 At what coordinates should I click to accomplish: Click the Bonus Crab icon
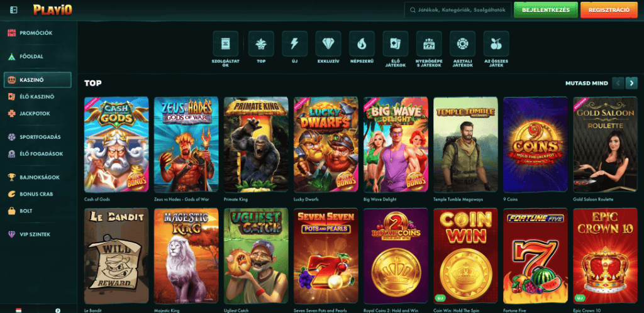pos(12,194)
